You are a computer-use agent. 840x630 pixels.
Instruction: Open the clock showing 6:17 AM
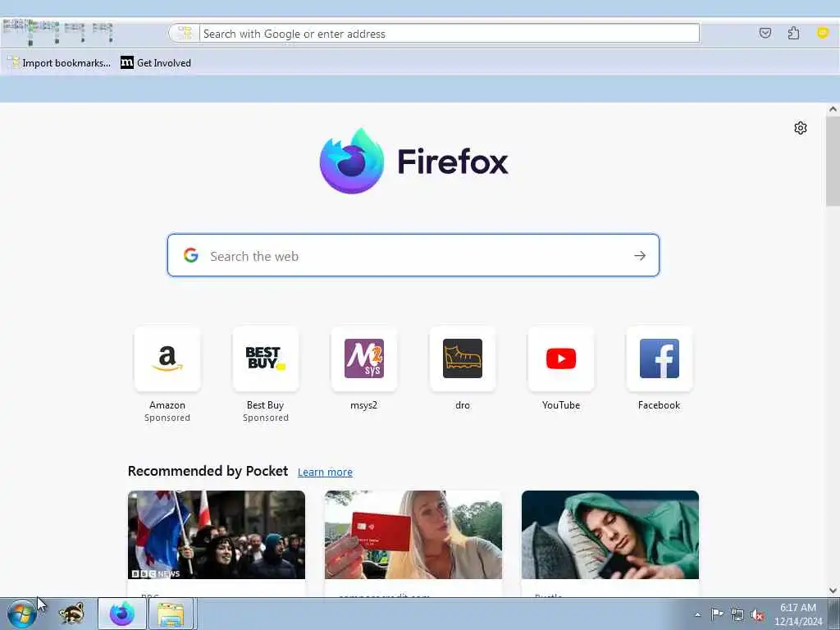click(797, 614)
